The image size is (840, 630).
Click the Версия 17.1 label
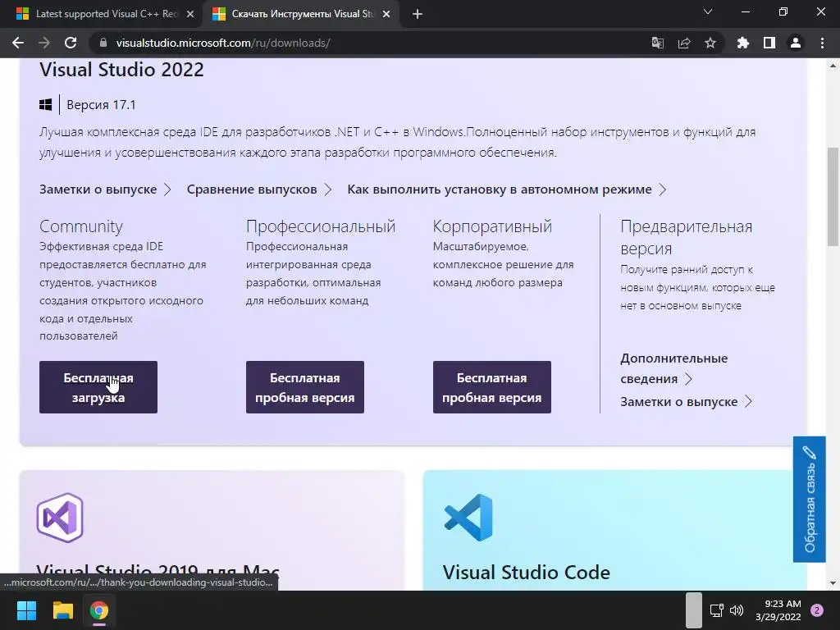coord(101,104)
